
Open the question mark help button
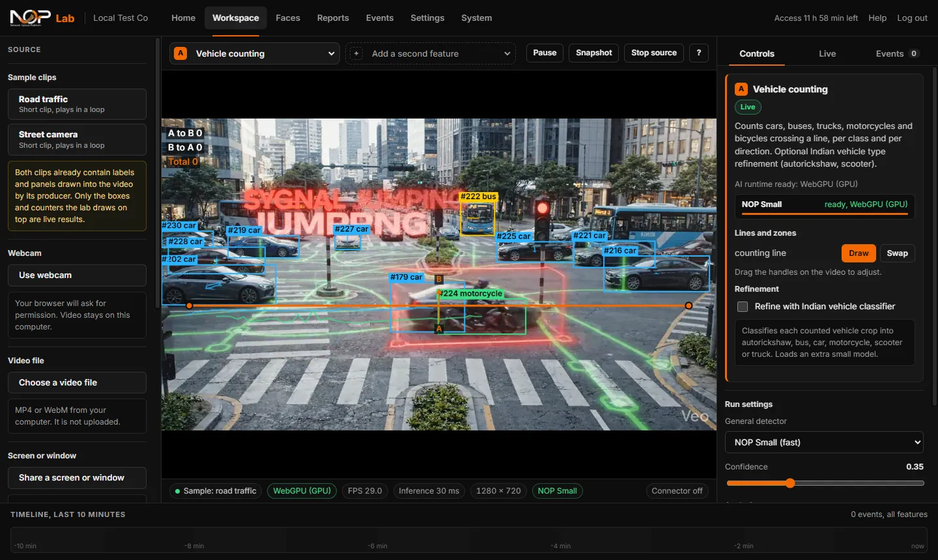click(x=699, y=53)
